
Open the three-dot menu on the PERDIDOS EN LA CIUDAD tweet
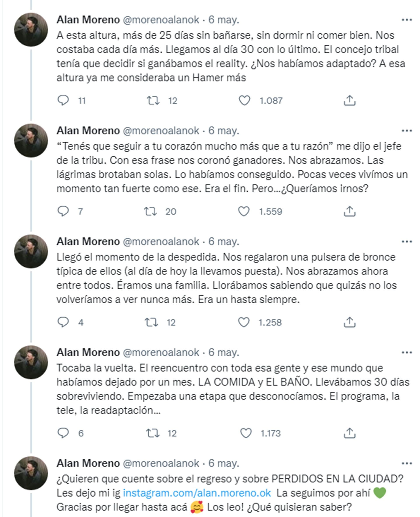click(406, 464)
